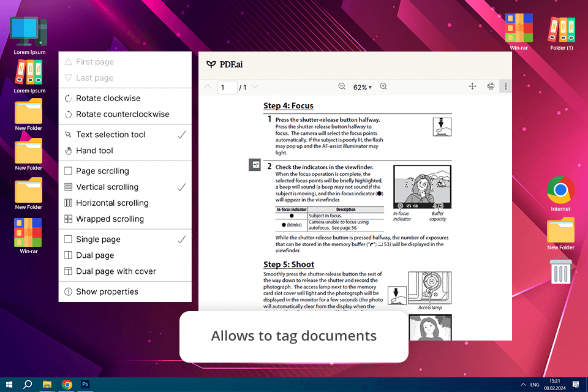Click the shutter-release diagram beside step 1
The height and width of the screenshot is (392, 588).
[x=442, y=127]
